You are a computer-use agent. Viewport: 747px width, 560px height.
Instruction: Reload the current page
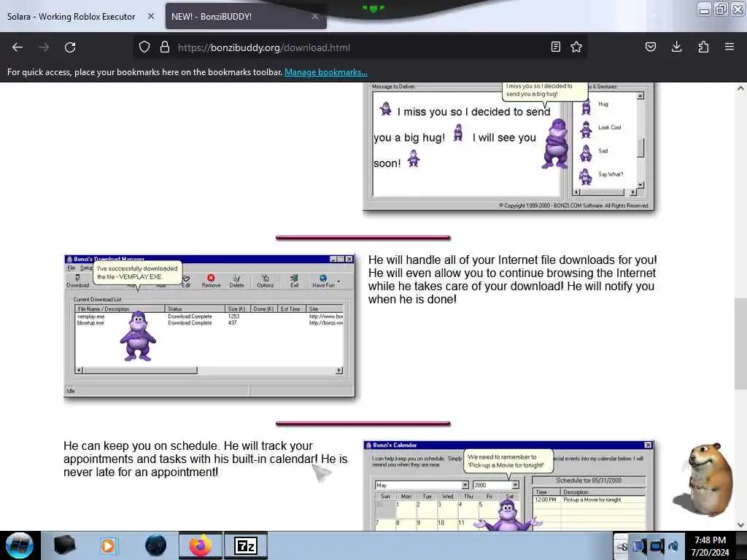pyautogui.click(x=70, y=47)
